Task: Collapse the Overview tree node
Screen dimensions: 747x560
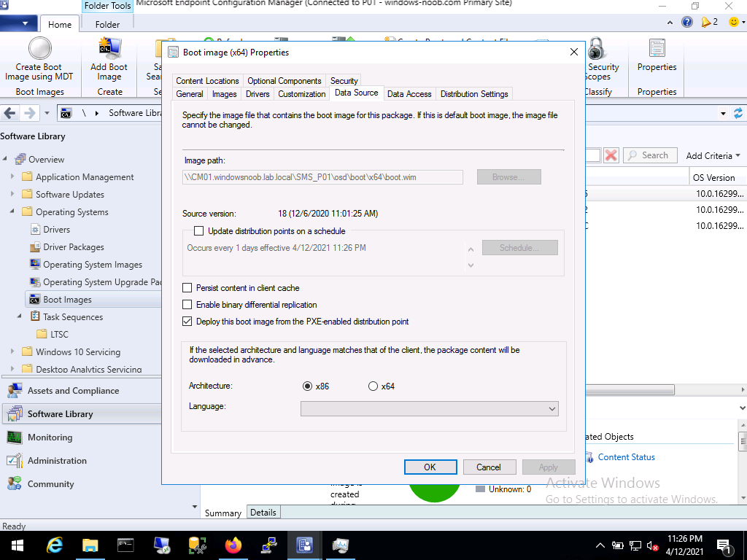Action: click(x=5, y=158)
